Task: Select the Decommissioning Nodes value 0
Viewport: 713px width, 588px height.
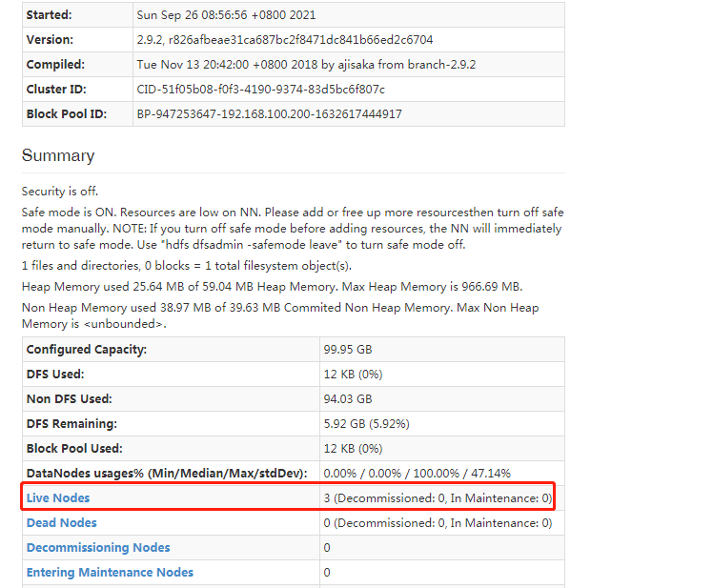Action: [x=327, y=548]
